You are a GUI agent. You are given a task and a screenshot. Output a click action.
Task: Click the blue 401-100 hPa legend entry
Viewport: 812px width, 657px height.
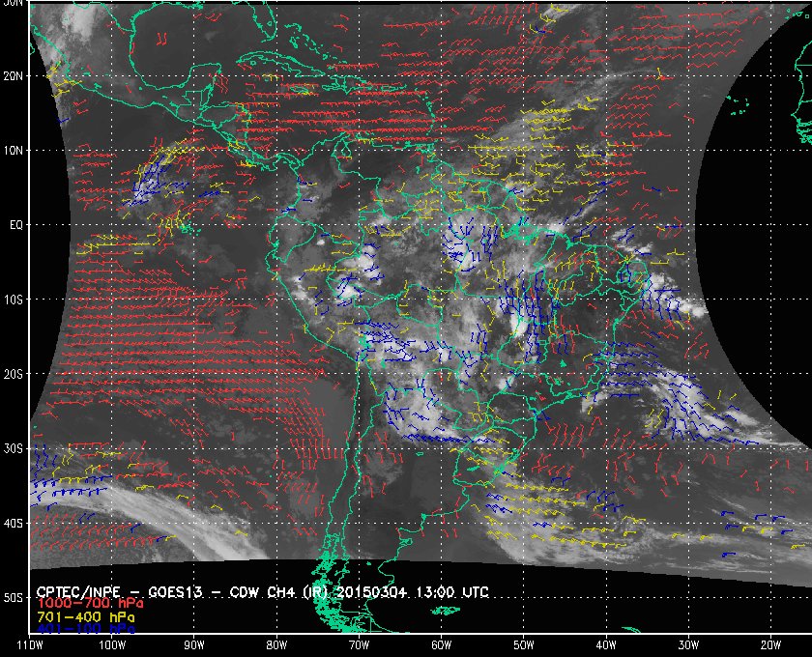pos(86,629)
